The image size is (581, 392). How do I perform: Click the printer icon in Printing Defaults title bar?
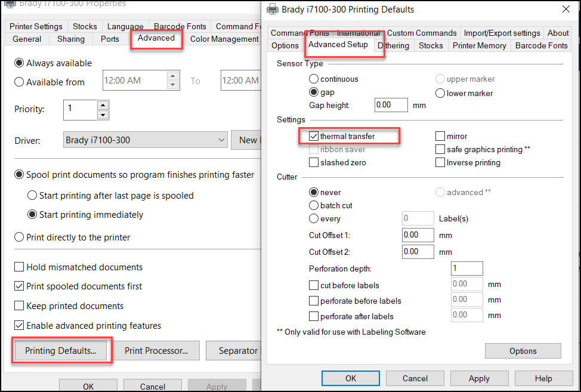(x=273, y=10)
